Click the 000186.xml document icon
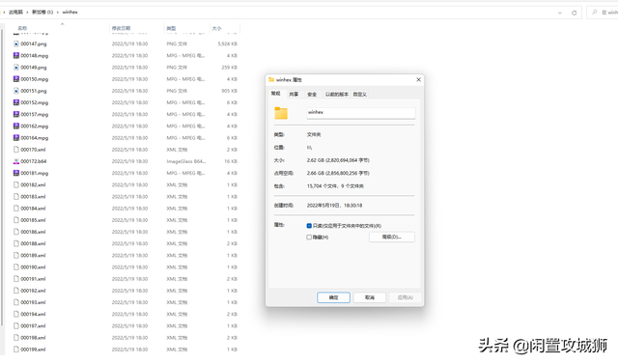 click(x=16, y=232)
